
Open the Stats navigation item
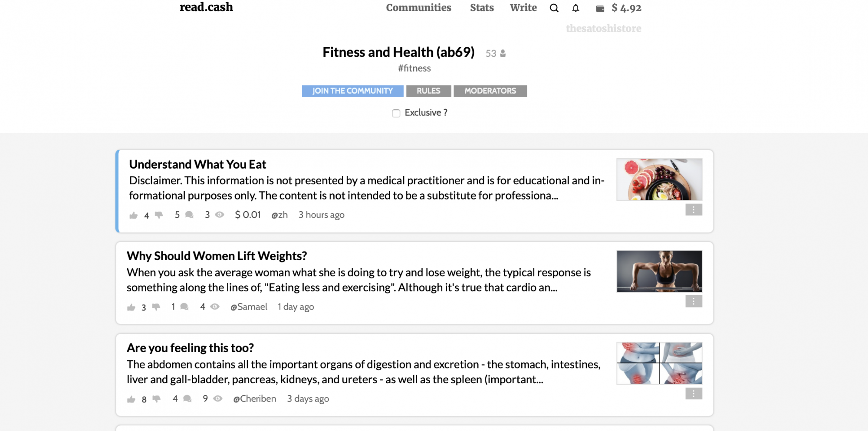tap(482, 8)
